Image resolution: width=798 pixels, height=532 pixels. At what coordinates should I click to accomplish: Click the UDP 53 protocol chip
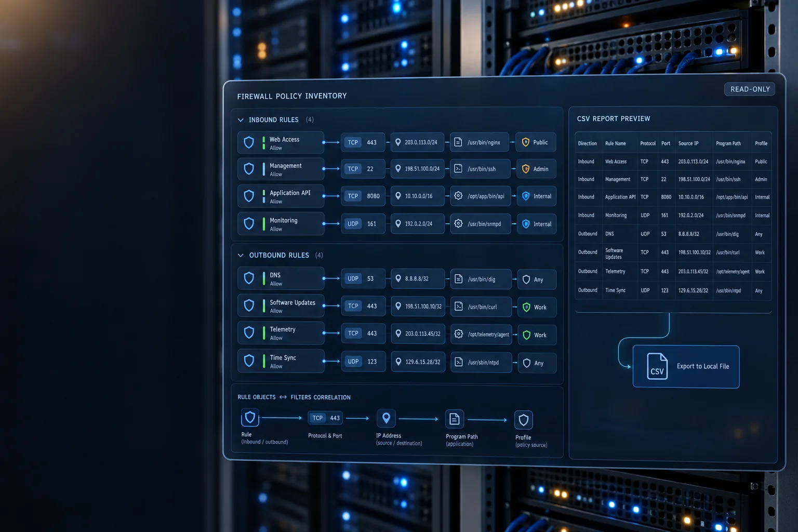(x=364, y=278)
